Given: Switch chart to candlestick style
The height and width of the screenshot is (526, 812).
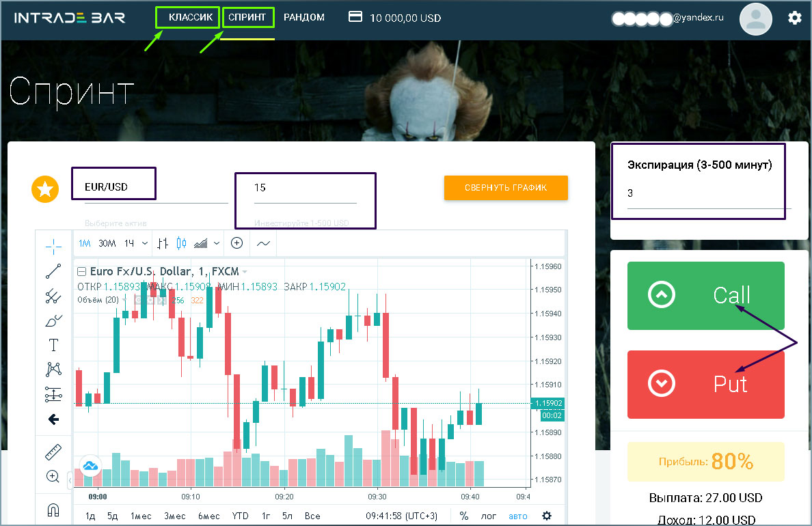Looking at the screenshot, I should [181, 243].
